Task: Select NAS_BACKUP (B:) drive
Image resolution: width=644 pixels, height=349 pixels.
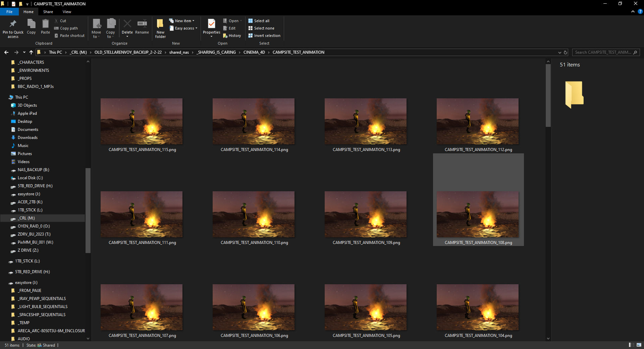Action: click(x=33, y=170)
